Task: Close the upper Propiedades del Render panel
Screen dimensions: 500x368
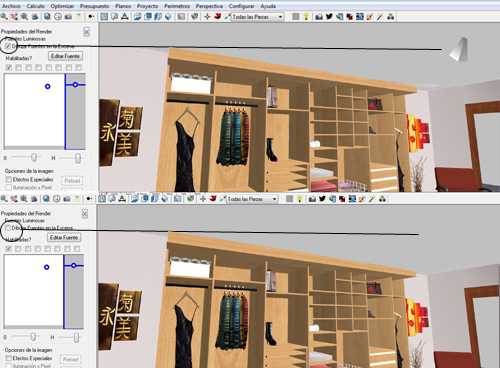Action: (x=87, y=32)
